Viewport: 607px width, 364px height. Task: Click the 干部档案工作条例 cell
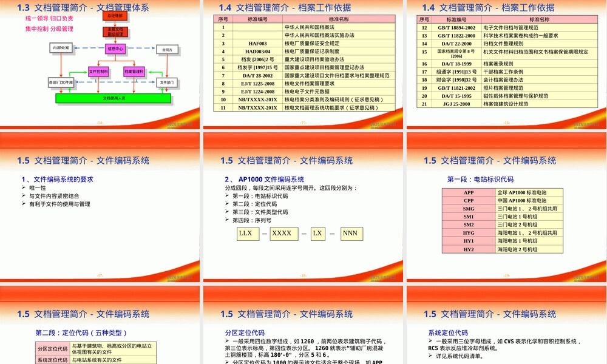pyautogui.click(x=540, y=72)
